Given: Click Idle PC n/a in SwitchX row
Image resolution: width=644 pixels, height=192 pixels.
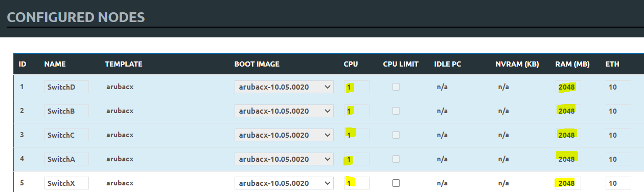Looking at the screenshot, I should (442, 183).
